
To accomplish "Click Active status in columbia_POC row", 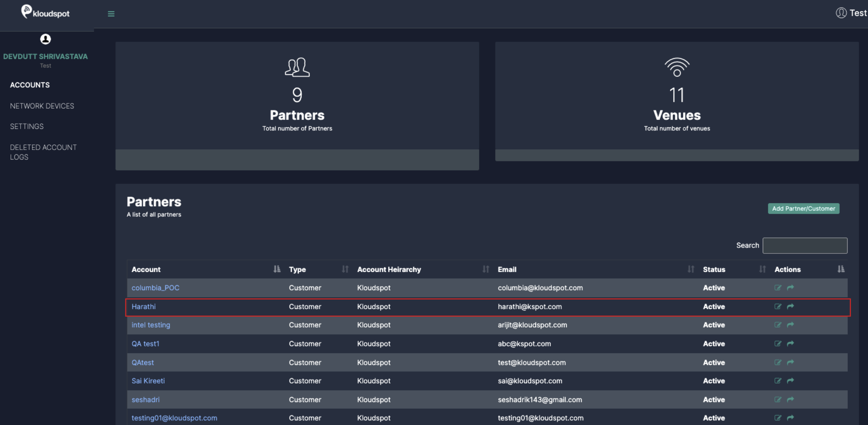I will pyautogui.click(x=714, y=288).
